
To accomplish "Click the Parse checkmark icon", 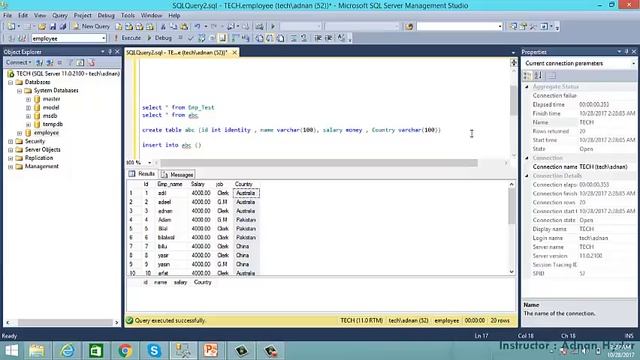I will point(191,38).
